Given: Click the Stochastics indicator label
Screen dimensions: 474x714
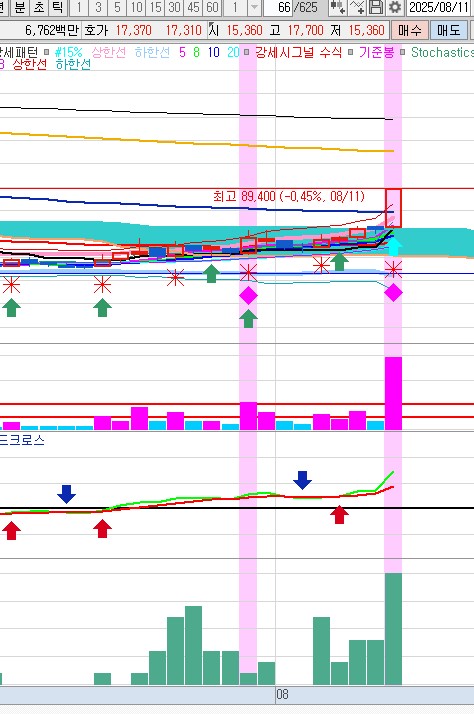Looking at the screenshot, I should pyautogui.click(x=442, y=52).
